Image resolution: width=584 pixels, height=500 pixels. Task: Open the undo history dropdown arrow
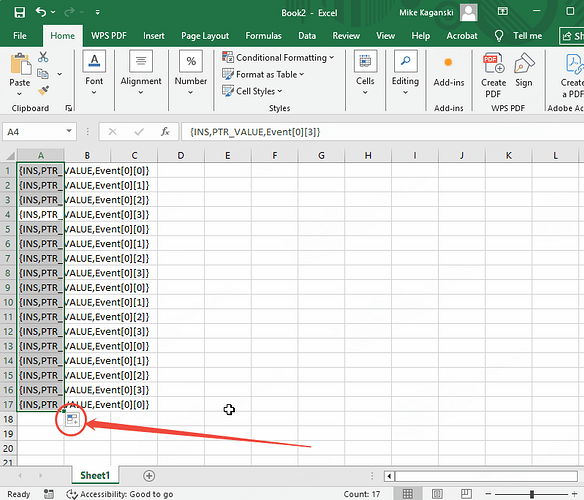pyautogui.click(x=53, y=12)
